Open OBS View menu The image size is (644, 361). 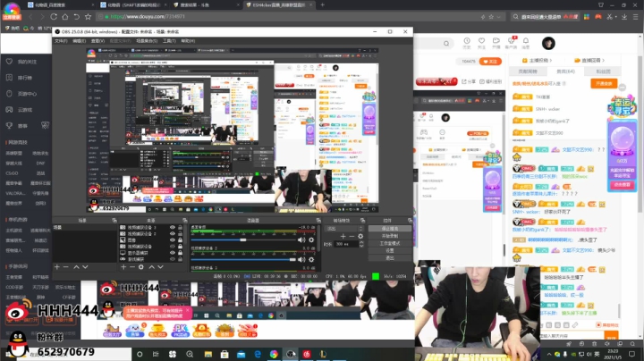(x=97, y=41)
